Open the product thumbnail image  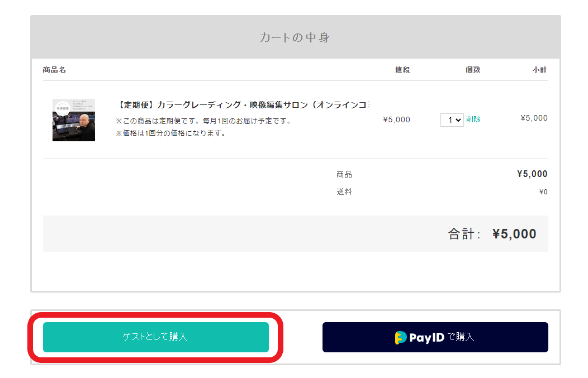tap(74, 120)
